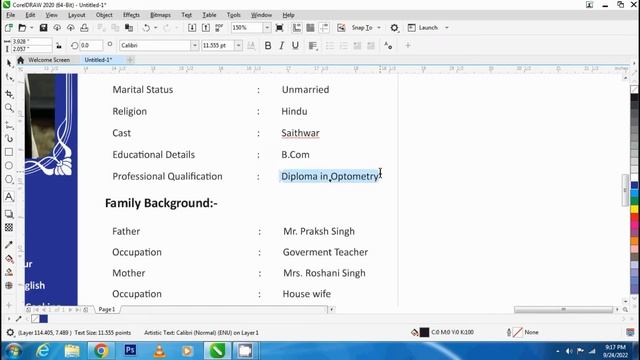Open Chrome from the taskbar

click(x=101, y=351)
